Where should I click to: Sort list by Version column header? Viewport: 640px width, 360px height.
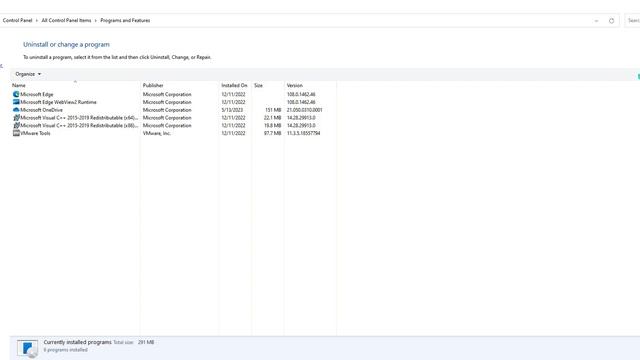(295, 85)
